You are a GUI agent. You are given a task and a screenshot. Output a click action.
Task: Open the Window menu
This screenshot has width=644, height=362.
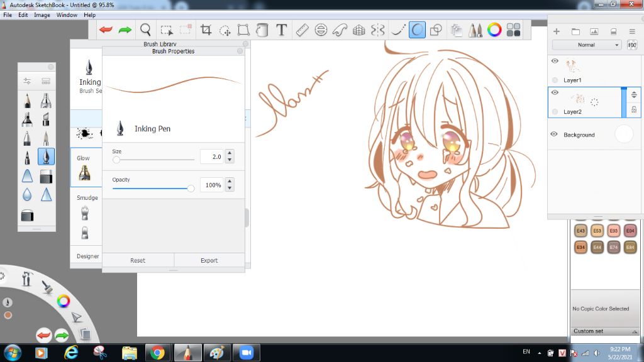pyautogui.click(x=67, y=15)
